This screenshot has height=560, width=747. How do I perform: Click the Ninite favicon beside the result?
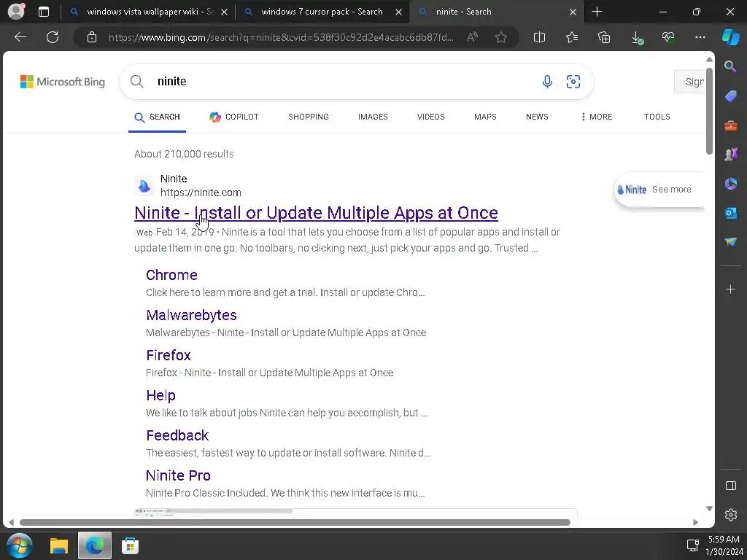[x=144, y=186]
